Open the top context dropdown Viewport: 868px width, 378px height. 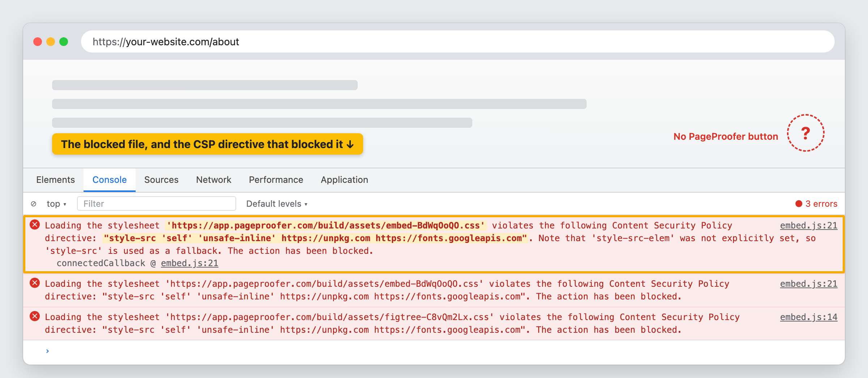point(57,204)
